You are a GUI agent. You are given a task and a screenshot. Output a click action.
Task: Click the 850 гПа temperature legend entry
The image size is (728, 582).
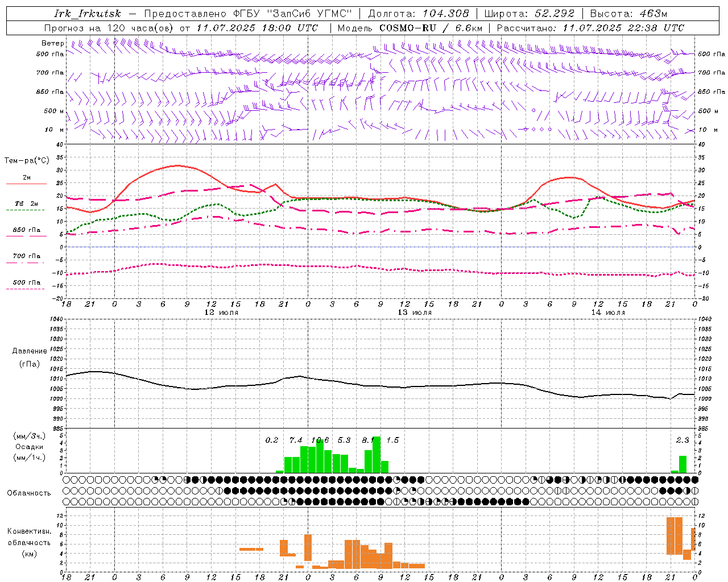click(x=26, y=231)
